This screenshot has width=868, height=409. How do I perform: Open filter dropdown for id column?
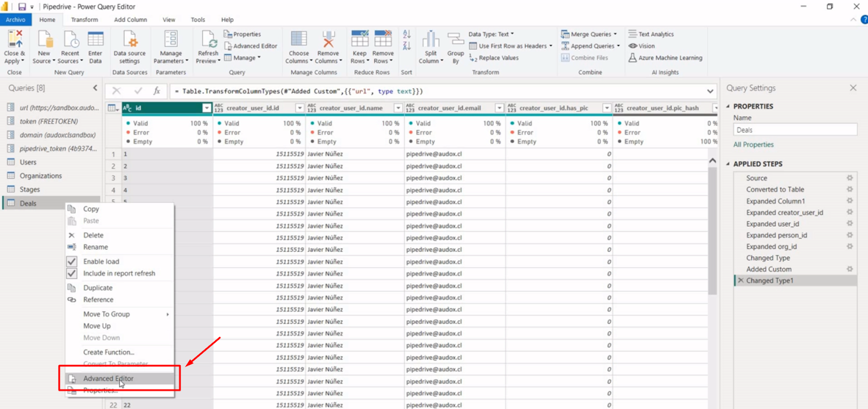point(207,108)
